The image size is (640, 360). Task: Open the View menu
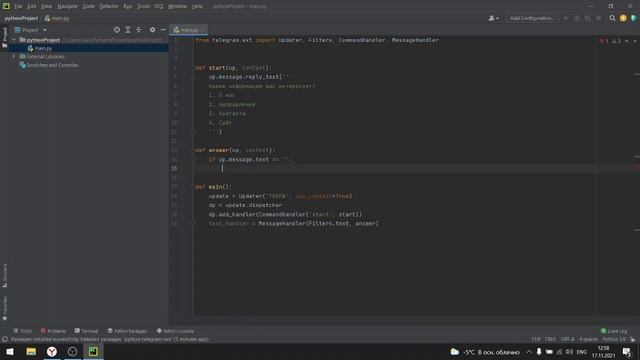[47, 7]
